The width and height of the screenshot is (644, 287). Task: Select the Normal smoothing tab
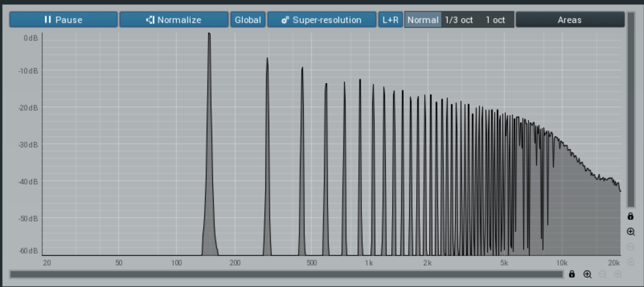(423, 20)
